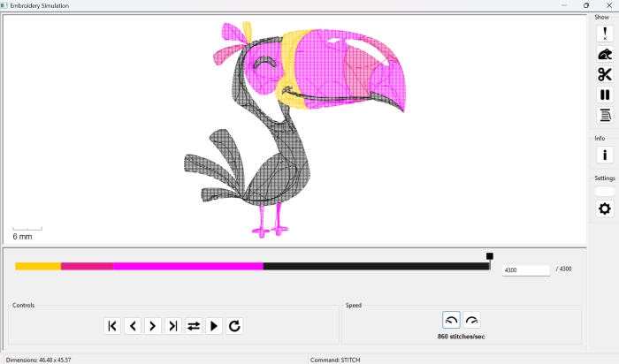
Task: Toggle the needle penetration points display
Action: coord(605,34)
